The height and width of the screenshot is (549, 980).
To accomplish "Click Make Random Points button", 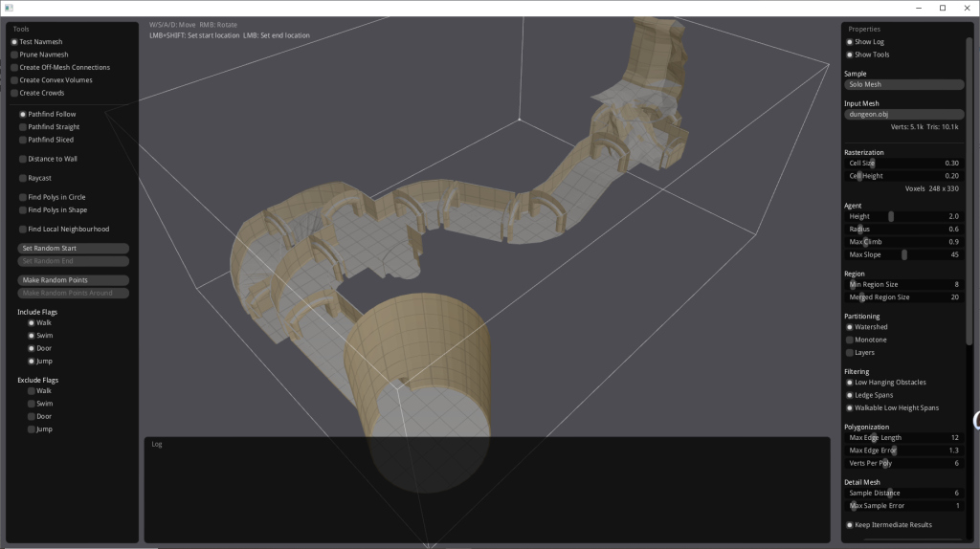I will click(x=74, y=280).
